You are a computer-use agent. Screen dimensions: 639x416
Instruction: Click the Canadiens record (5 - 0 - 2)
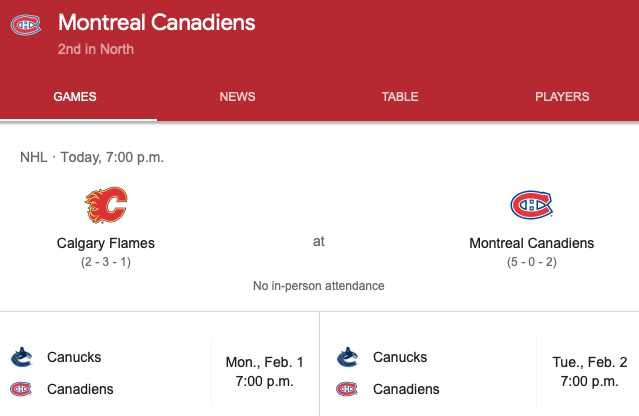(531, 262)
